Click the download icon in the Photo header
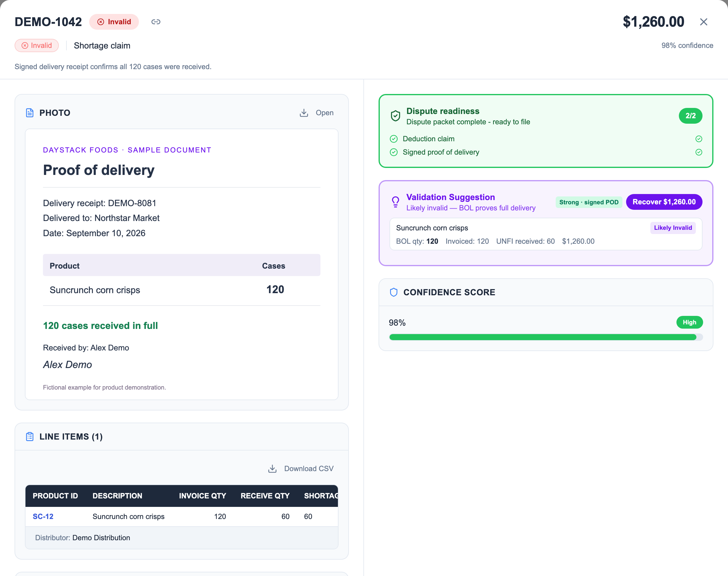This screenshot has width=728, height=576. [x=304, y=113]
